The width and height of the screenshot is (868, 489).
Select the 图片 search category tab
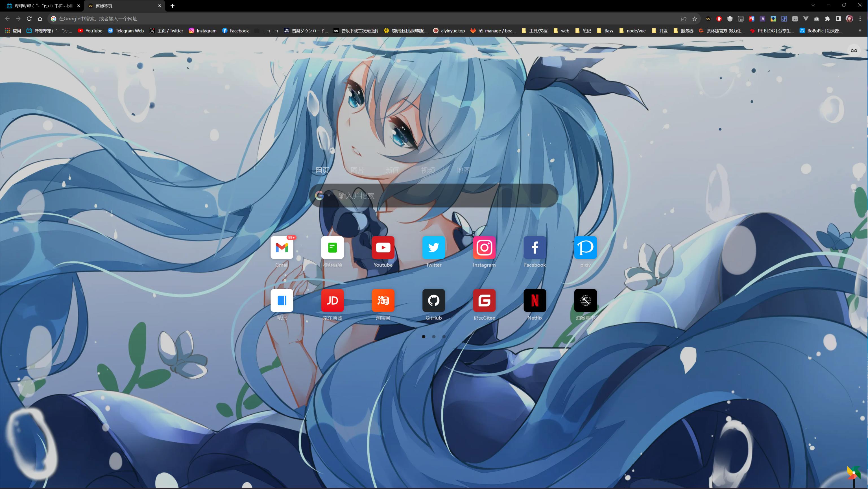357,170
